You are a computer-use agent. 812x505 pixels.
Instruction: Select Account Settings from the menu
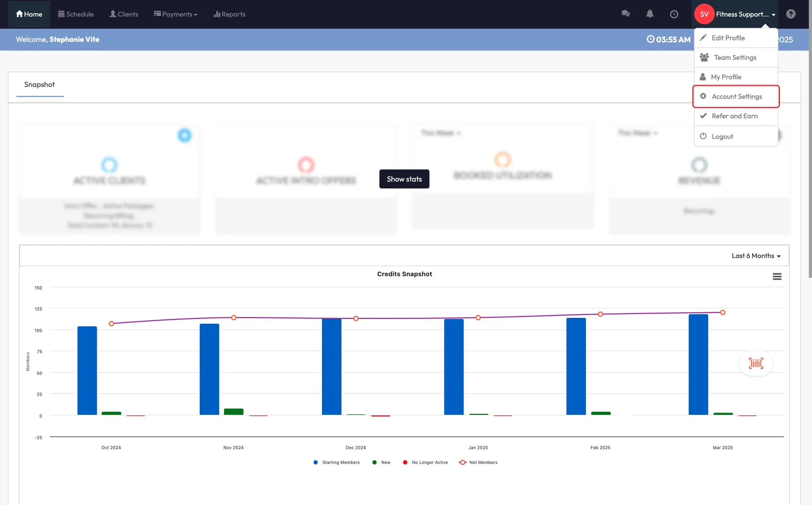point(736,96)
